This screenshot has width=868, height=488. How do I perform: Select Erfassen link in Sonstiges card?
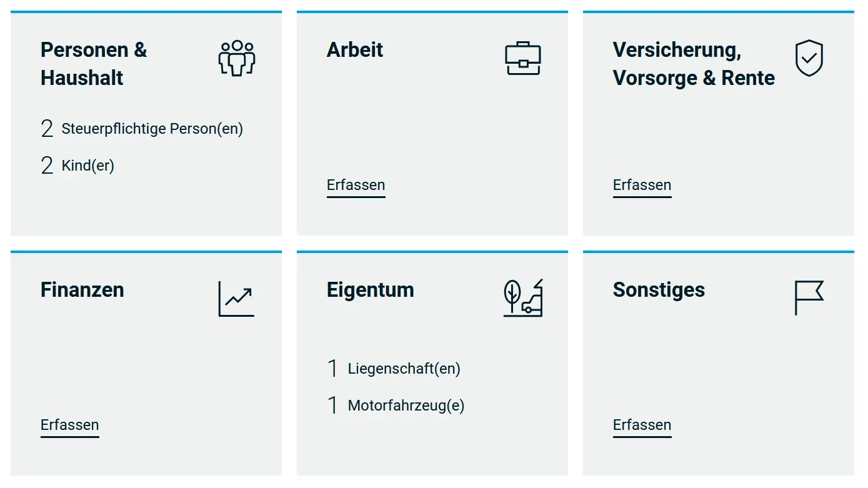(x=642, y=425)
